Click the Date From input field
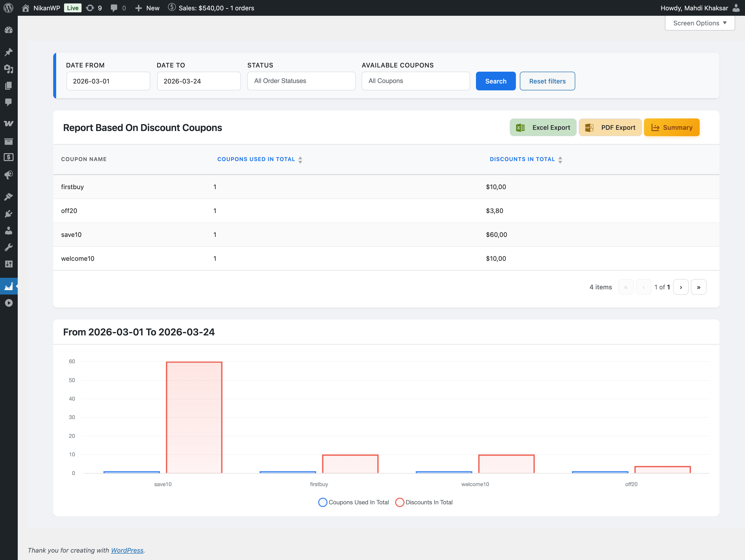745x560 pixels. click(108, 81)
